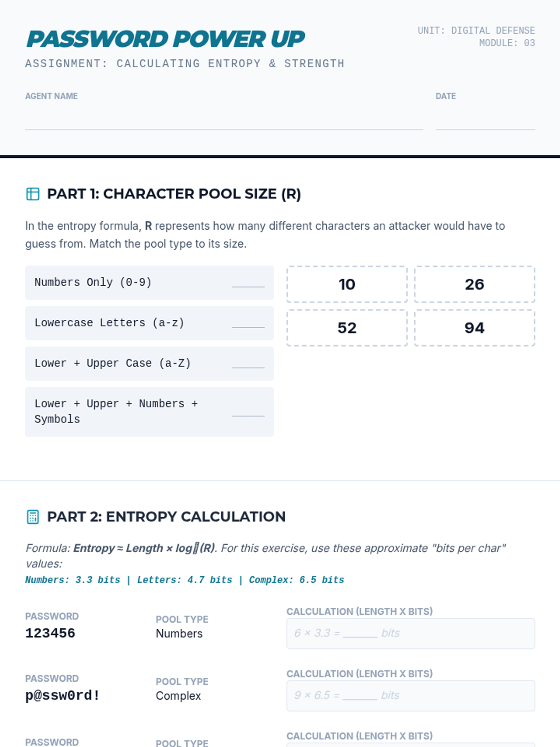
Task: Select the answer tile showing 52
Action: (x=347, y=328)
